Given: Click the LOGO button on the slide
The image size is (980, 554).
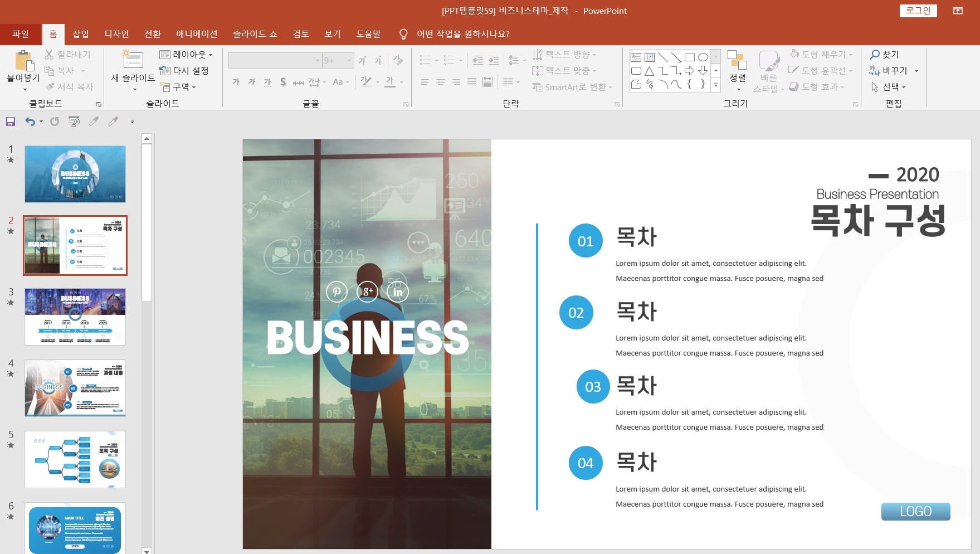Looking at the screenshot, I should (x=915, y=511).
